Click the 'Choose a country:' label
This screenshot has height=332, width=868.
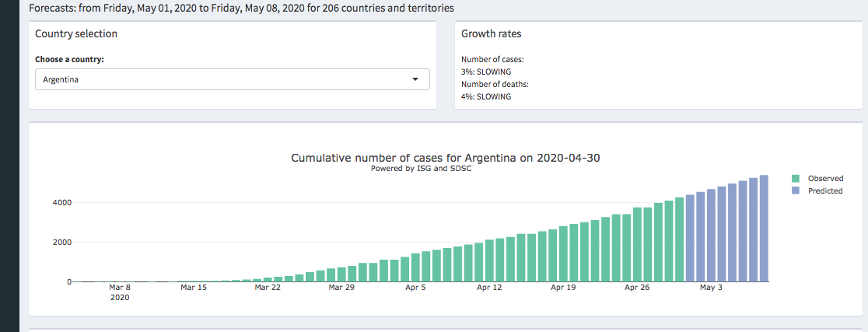[69, 60]
